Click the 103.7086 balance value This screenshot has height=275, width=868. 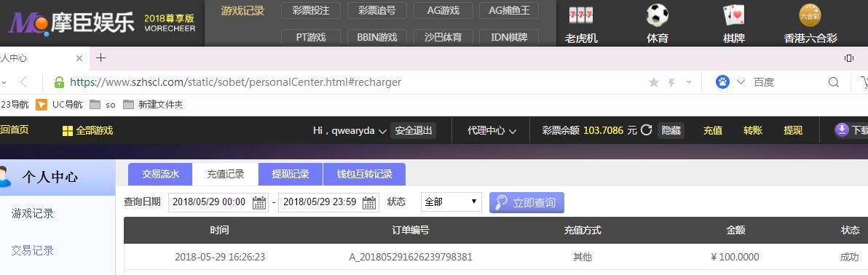[x=604, y=130]
